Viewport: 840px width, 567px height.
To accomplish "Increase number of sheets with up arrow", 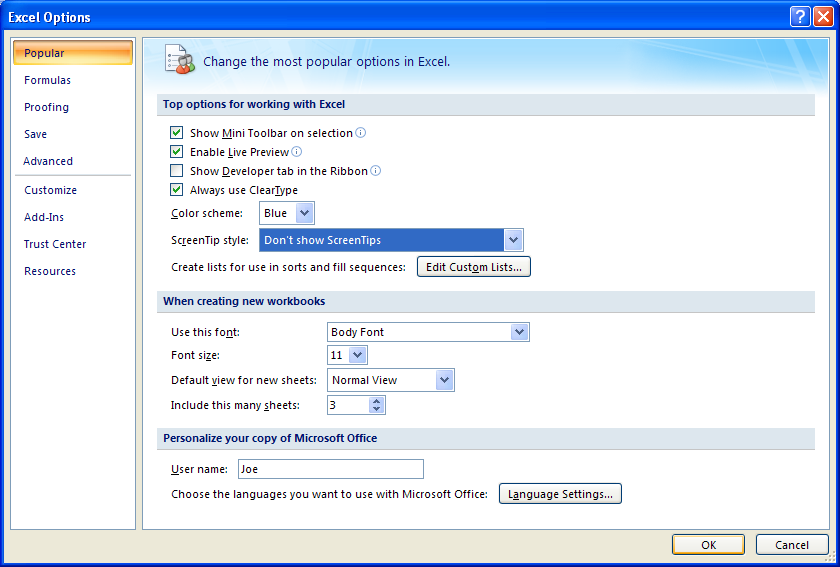I will coord(377,401).
